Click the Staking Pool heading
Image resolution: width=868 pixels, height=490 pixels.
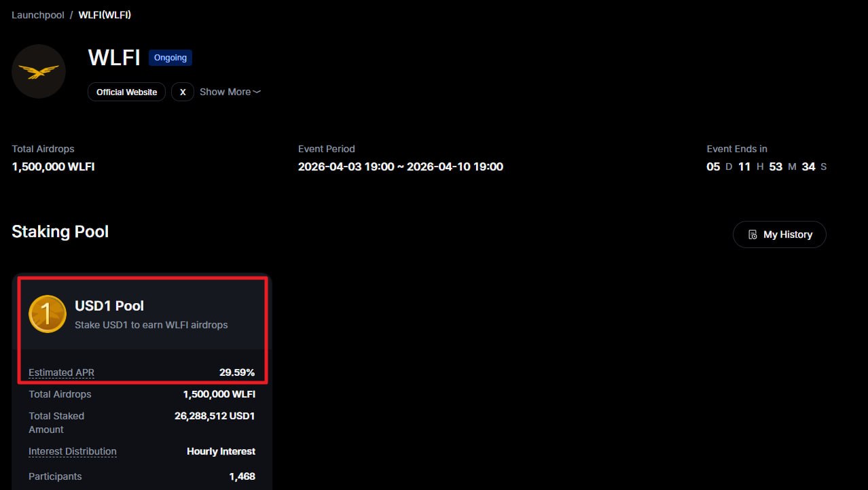coord(60,231)
